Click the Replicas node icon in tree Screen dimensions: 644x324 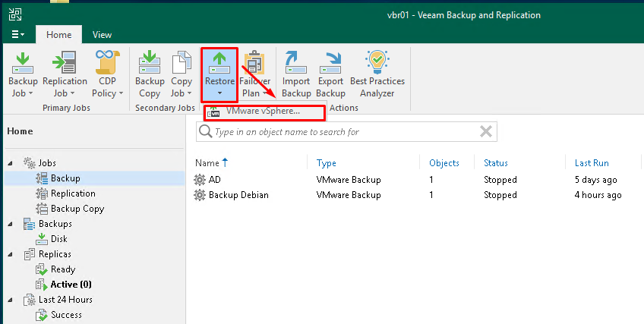[x=30, y=254]
